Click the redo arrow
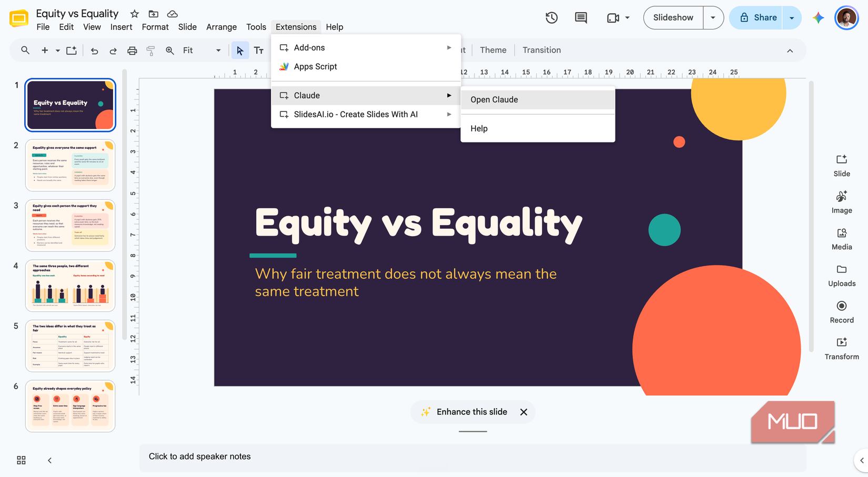 click(113, 50)
